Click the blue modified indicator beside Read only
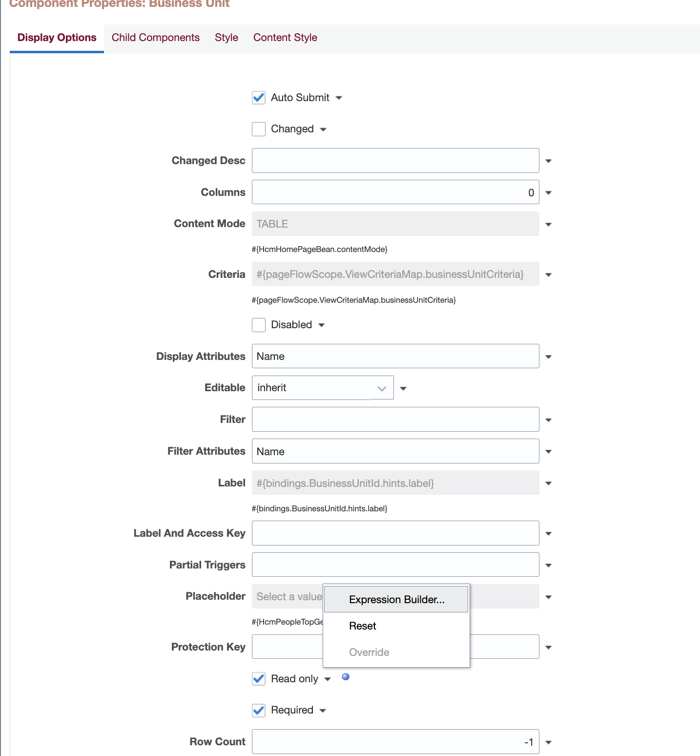The width and height of the screenshot is (700, 756). coord(346,677)
